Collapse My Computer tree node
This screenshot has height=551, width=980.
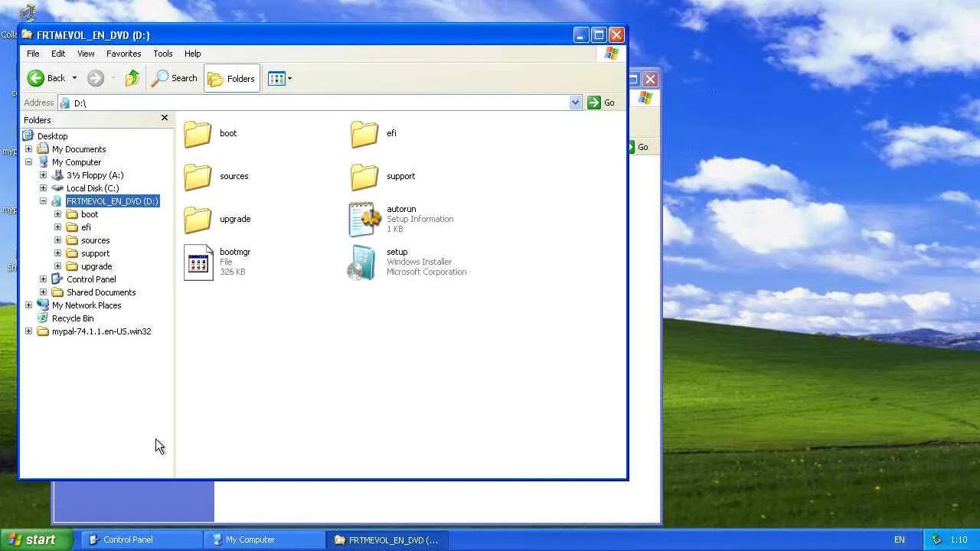[x=28, y=162]
